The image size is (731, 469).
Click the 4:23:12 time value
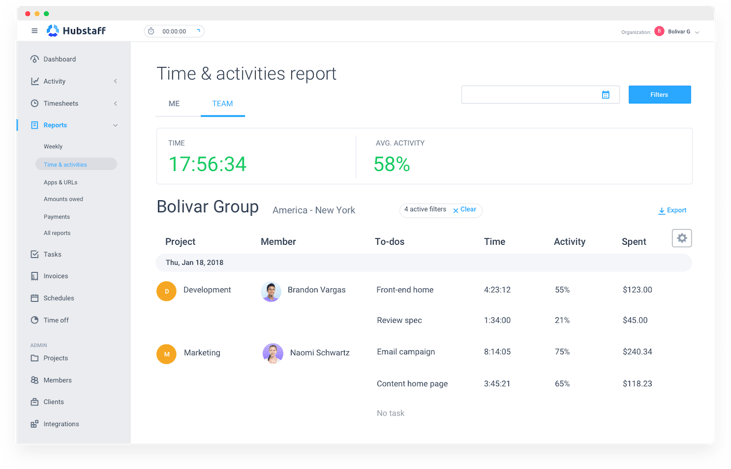click(497, 290)
